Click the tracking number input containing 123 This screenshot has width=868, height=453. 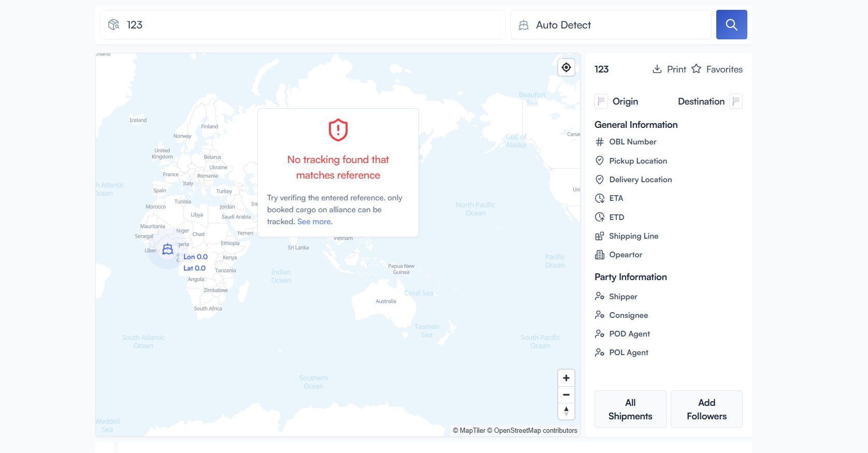point(303,25)
